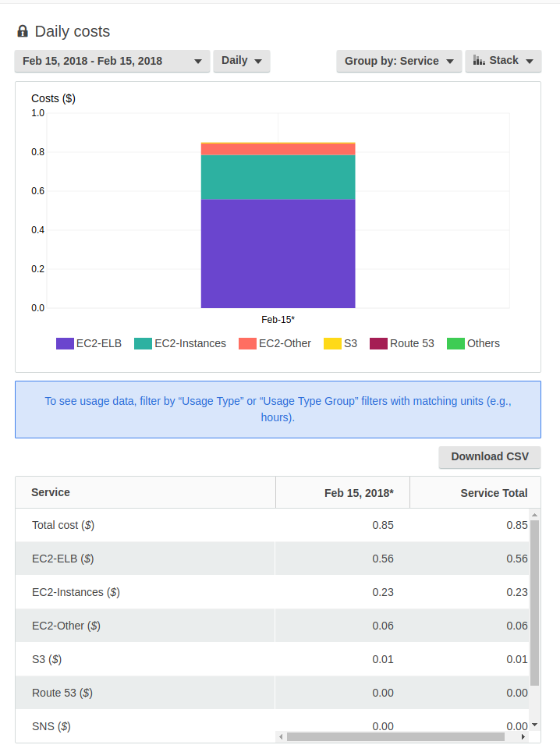This screenshot has width=560, height=752.
Task: Click the Service column header
Action: click(51, 493)
